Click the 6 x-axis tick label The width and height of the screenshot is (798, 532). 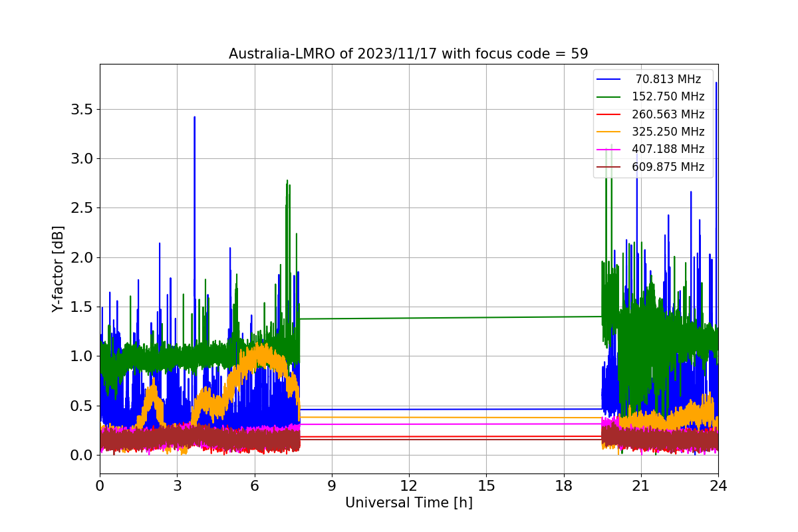pyautogui.click(x=254, y=486)
